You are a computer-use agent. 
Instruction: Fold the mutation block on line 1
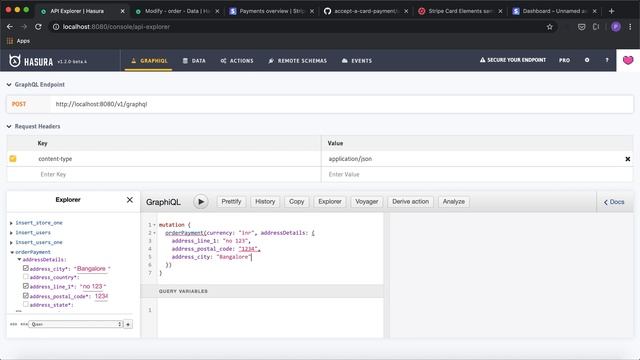coord(155,225)
